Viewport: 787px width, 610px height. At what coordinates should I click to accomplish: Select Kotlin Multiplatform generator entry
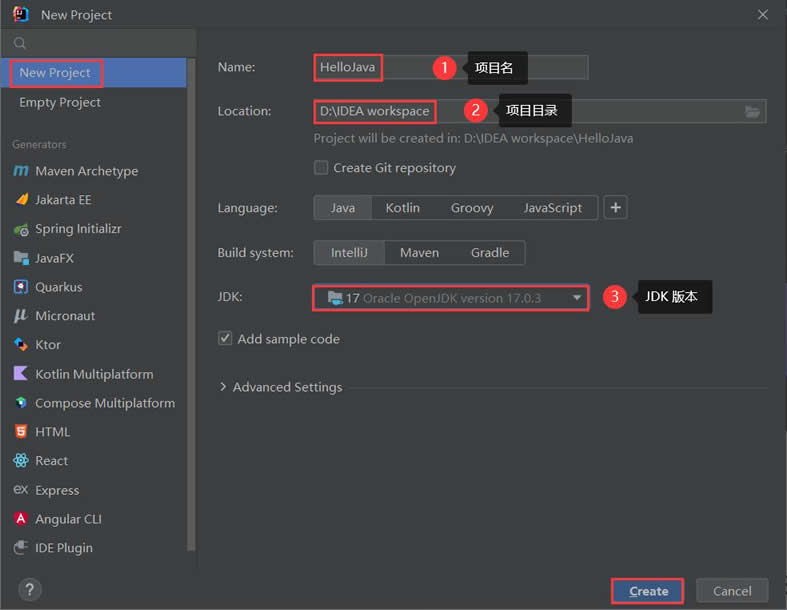click(x=93, y=374)
